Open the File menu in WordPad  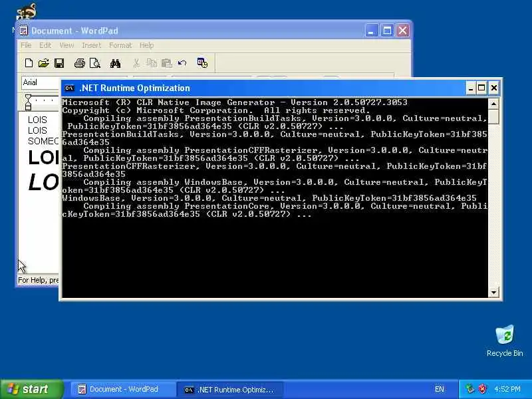click(x=26, y=45)
